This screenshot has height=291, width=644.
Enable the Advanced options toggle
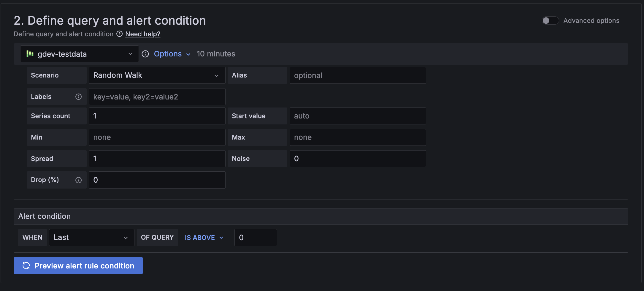tap(550, 20)
